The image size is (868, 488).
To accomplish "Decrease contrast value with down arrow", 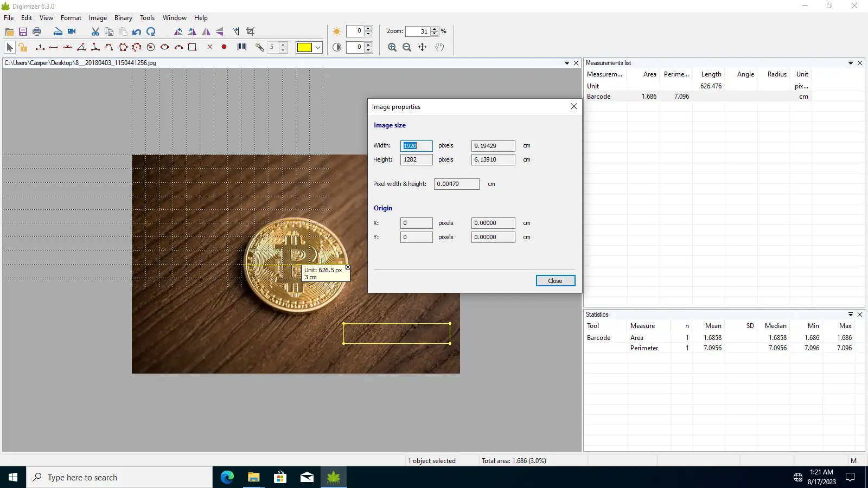I will (368, 50).
